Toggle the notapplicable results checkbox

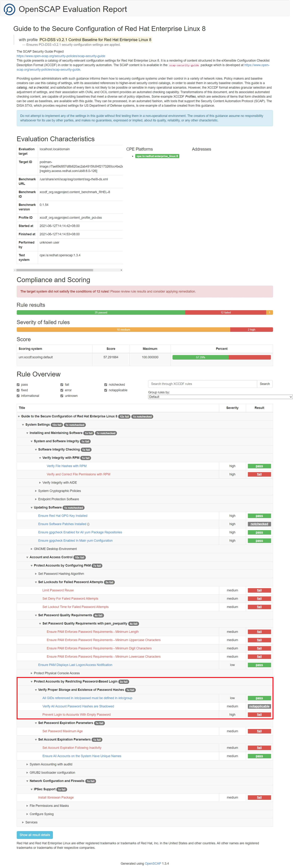pyautogui.click(x=106, y=390)
